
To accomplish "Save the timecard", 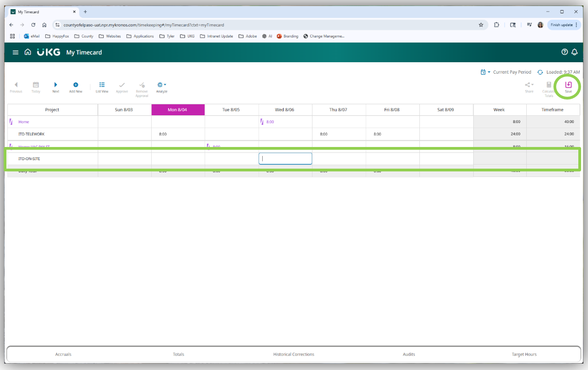I will pos(568,88).
